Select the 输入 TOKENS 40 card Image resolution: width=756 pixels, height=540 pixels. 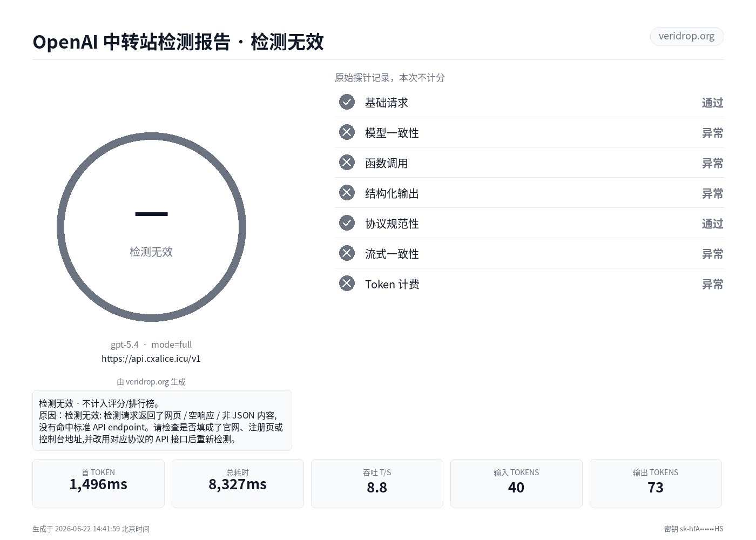pyautogui.click(x=516, y=483)
